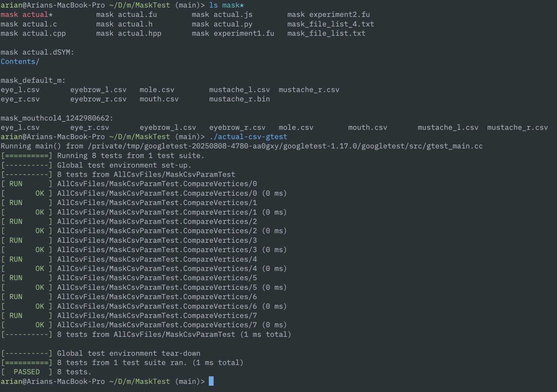Click the Running 8 tests from 1 test suite text
Image resolution: width=557 pixels, height=392 pixels.
pyautogui.click(x=131, y=156)
